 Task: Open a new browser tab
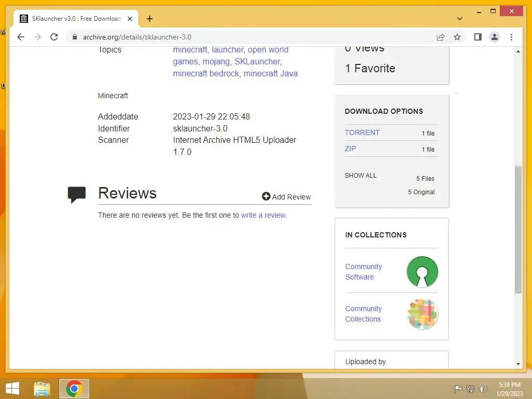pyautogui.click(x=149, y=19)
